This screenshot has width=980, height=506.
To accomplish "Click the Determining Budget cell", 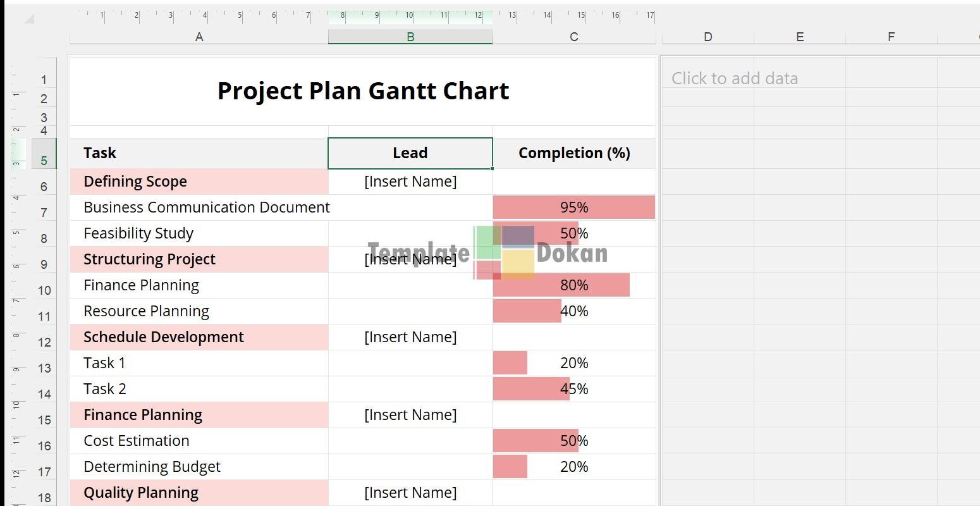I will coord(199,467).
